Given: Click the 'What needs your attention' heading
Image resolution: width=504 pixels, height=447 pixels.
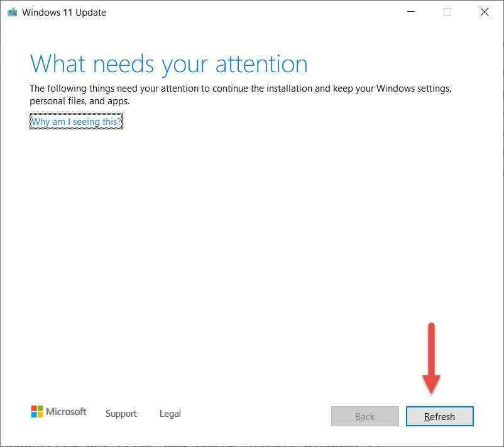Looking at the screenshot, I should (x=169, y=64).
